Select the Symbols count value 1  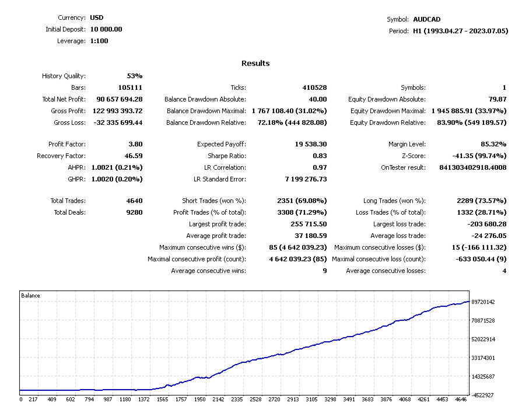tap(505, 87)
